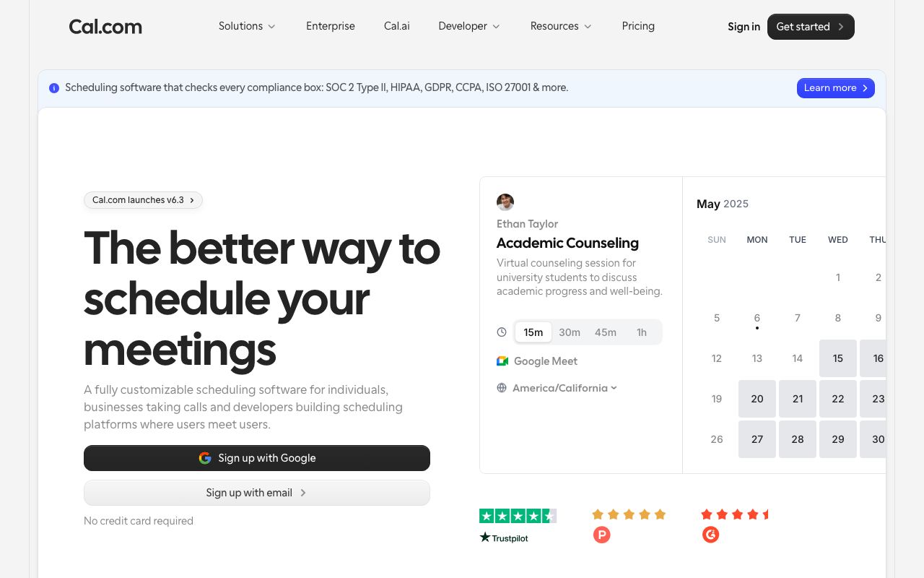
Task: Select the 30m meeting duration
Action: tap(570, 332)
